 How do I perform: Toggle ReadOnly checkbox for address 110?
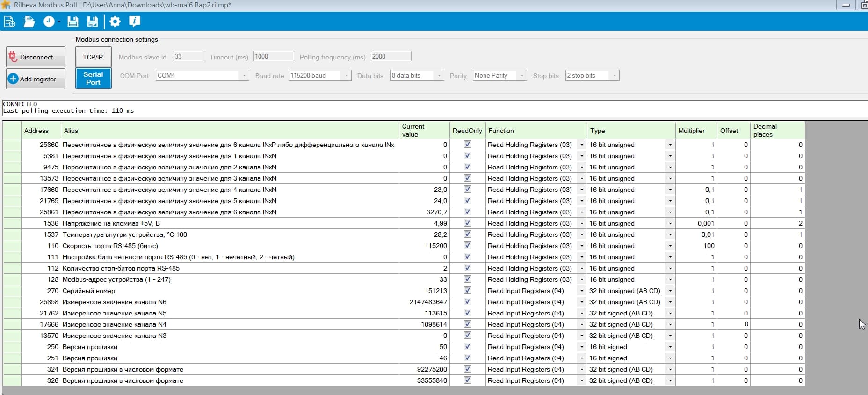tap(467, 246)
